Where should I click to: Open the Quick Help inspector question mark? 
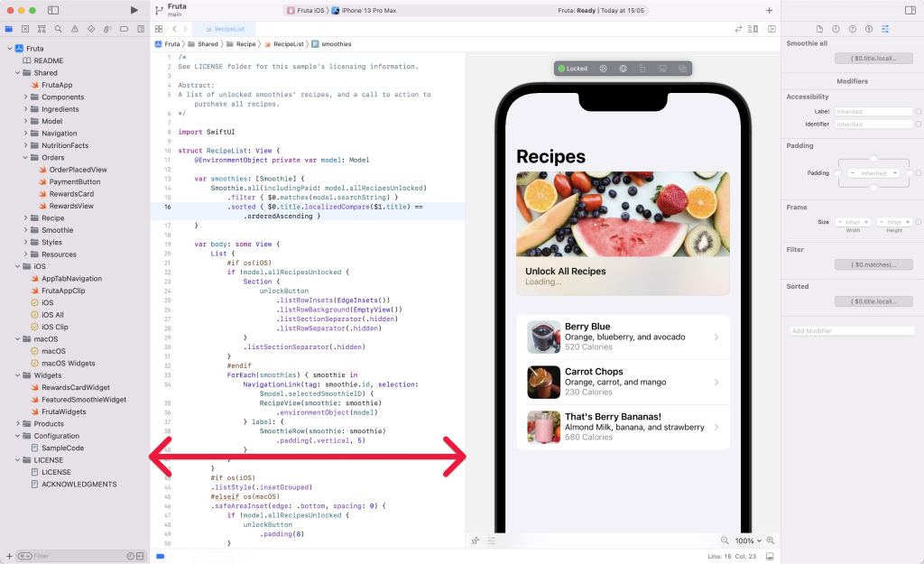tap(852, 29)
